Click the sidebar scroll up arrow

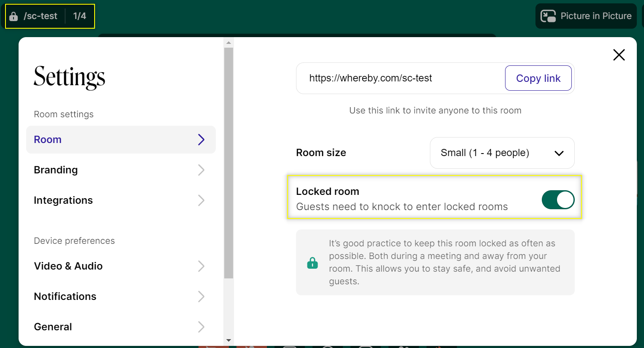pos(228,43)
